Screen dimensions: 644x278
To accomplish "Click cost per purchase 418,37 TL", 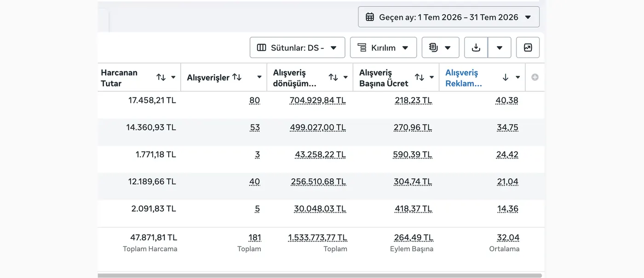I will tap(414, 209).
